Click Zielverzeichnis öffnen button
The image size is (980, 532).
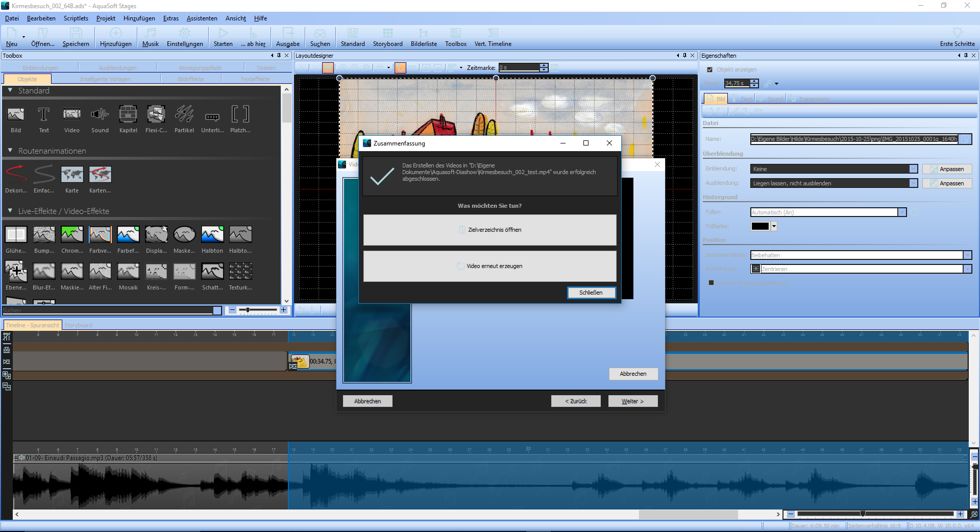[x=489, y=230]
